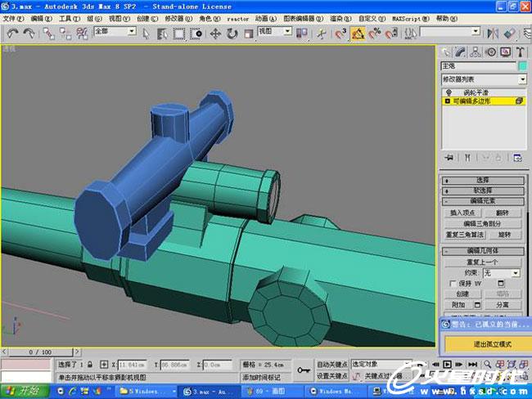Click the 附加 attach button

pyautogui.click(x=458, y=305)
